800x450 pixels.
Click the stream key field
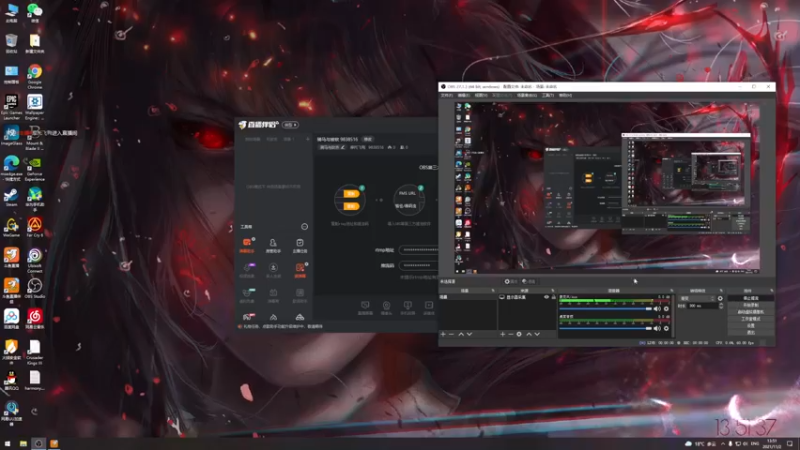pyautogui.click(x=418, y=265)
